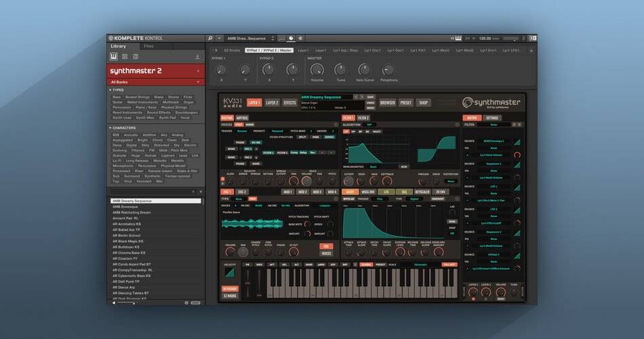Switch to the Filter 2 tab

[363, 118]
